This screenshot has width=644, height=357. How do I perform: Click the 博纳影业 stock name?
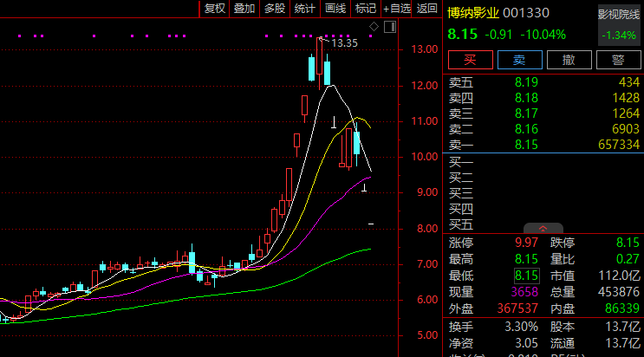click(474, 14)
